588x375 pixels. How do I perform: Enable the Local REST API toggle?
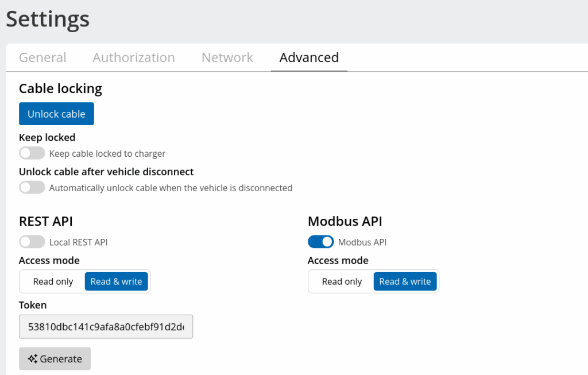point(32,242)
